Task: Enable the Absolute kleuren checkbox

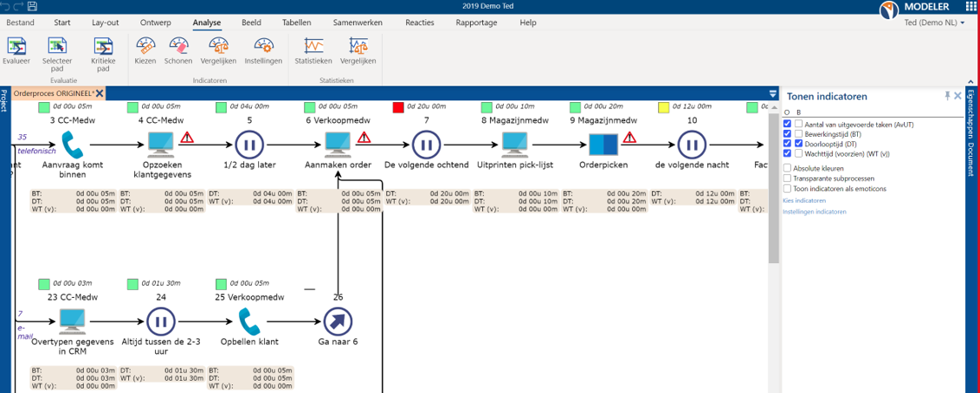Action: [787, 167]
